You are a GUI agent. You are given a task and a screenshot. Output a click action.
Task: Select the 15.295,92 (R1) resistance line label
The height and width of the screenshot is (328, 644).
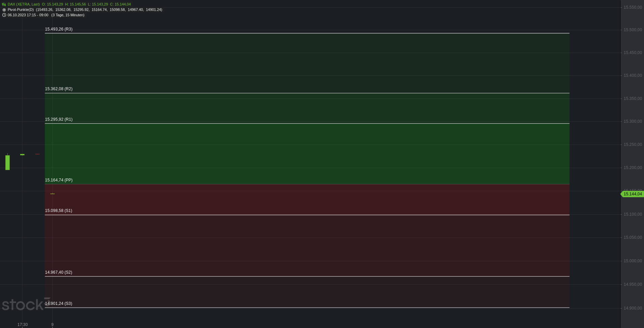[59, 119]
